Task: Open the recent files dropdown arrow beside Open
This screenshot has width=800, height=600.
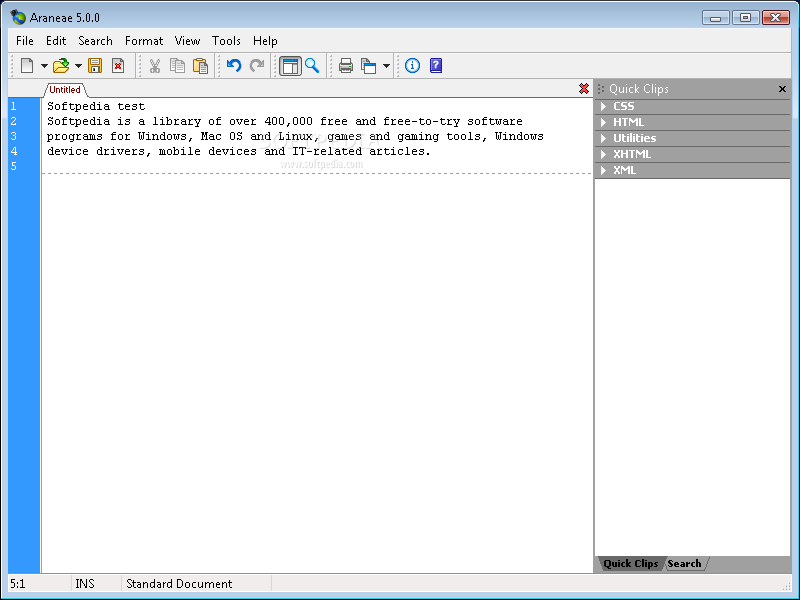Action: (x=78, y=66)
